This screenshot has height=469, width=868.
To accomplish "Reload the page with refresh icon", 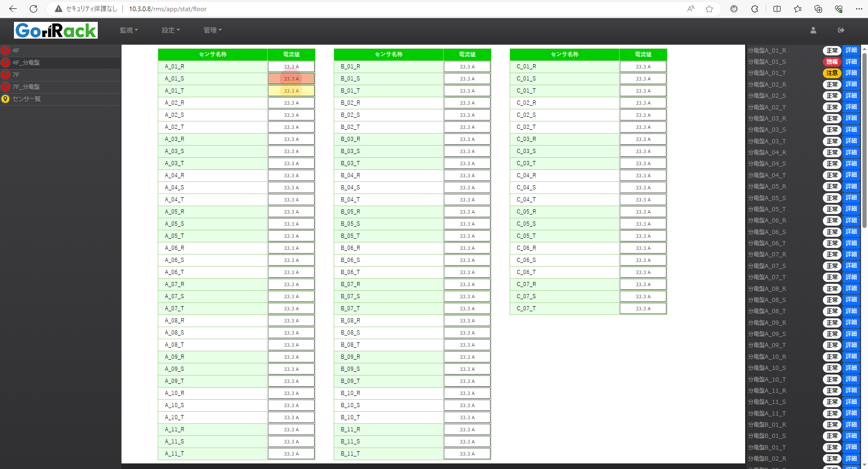I will pos(34,9).
